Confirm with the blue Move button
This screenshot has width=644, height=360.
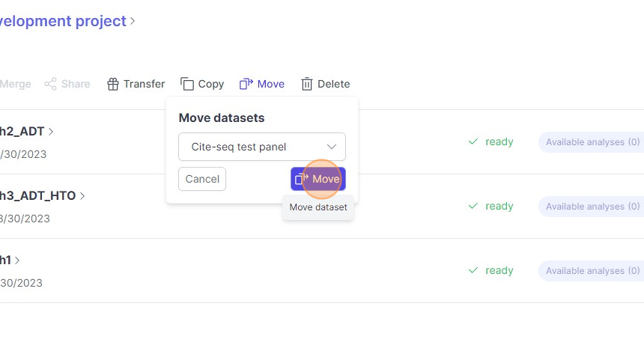pyautogui.click(x=318, y=179)
